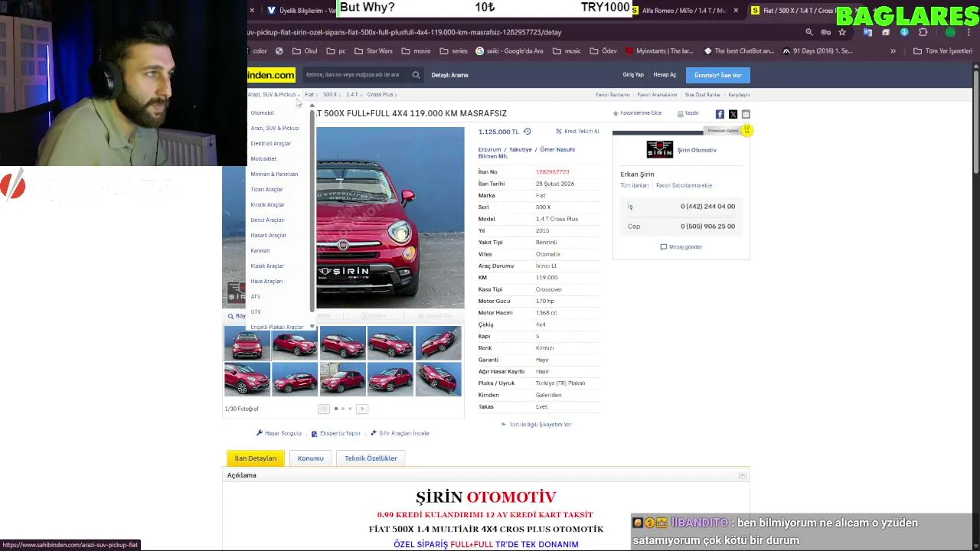Screen dimensions: 980x551
Task: Choose Elektrikli Araçlar in category dropdown
Action: (270, 144)
